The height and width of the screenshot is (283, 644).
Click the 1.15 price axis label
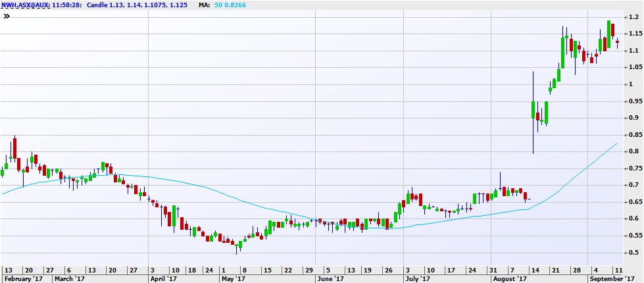coord(635,34)
